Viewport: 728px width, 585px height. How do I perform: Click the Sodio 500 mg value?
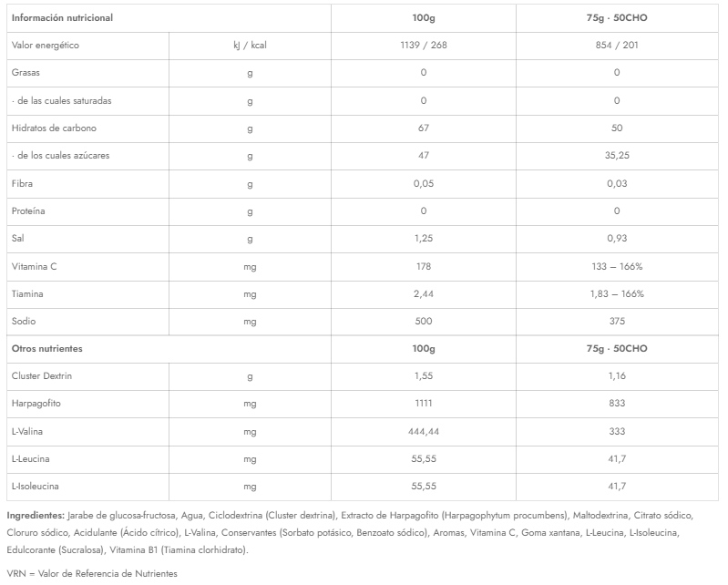click(424, 322)
